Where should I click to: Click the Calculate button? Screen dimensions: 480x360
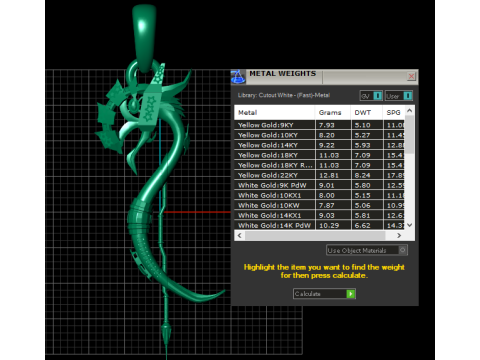click(324, 294)
